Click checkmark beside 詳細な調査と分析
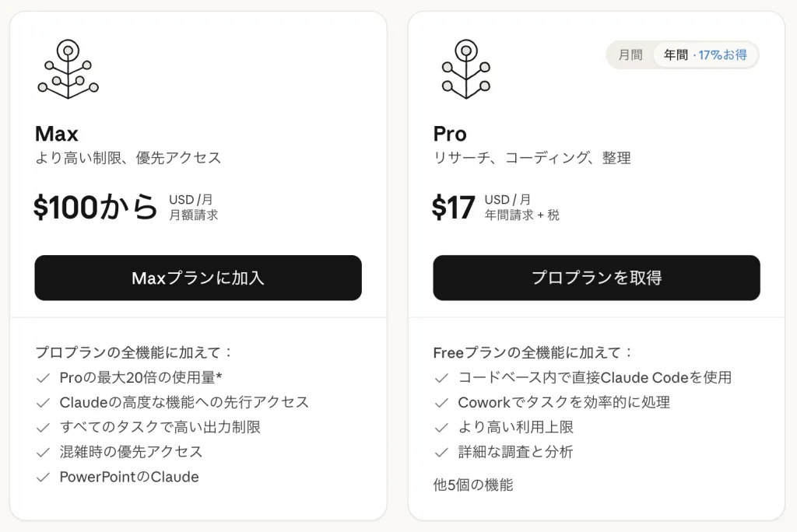The image size is (797, 532). click(x=442, y=452)
